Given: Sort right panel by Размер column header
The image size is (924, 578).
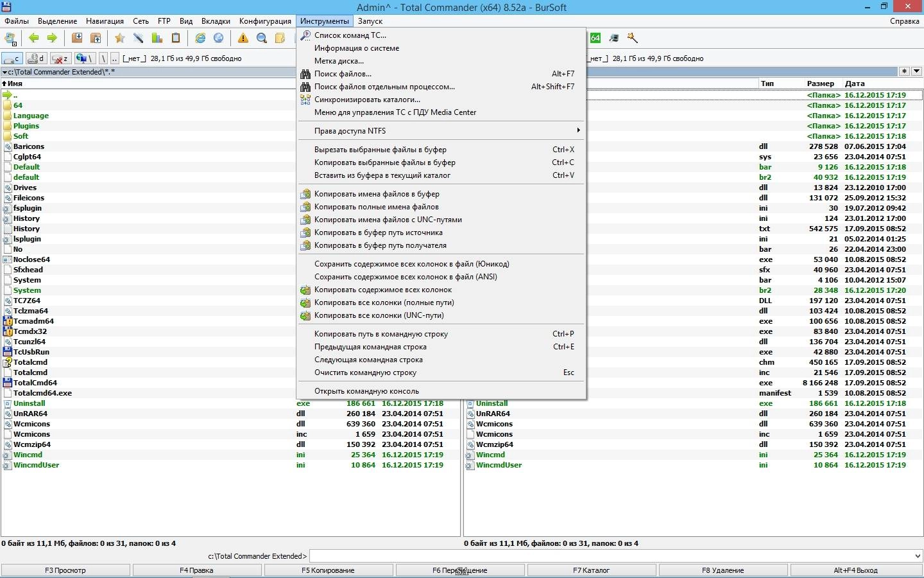Looking at the screenshot, I should click(820, 83).
